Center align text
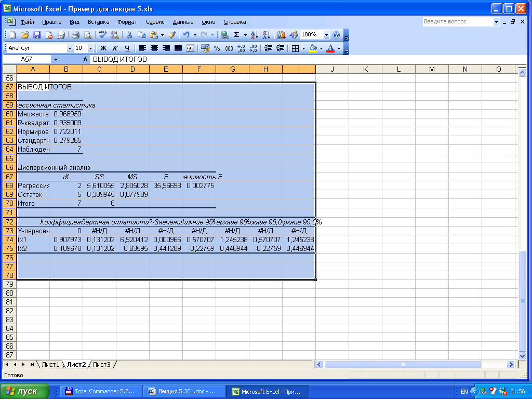Screen dimensions: 532x399 [x=154, y=48]
